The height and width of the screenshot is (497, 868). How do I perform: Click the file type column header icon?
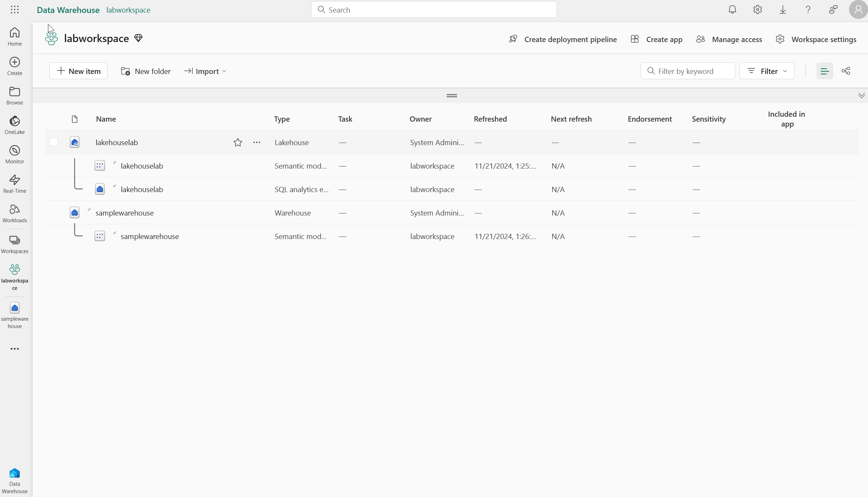[x=75, y=119]
